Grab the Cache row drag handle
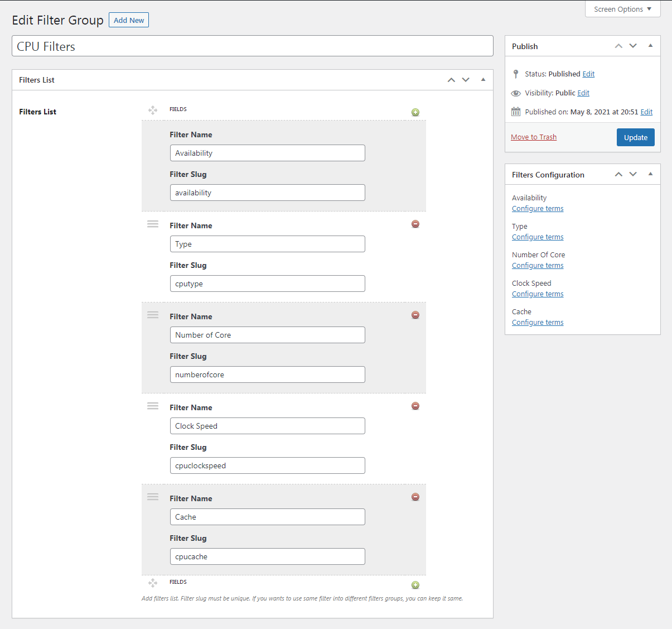Image resolution: width=672 pixels, height=629 pixels. click(x=153, y=497)
